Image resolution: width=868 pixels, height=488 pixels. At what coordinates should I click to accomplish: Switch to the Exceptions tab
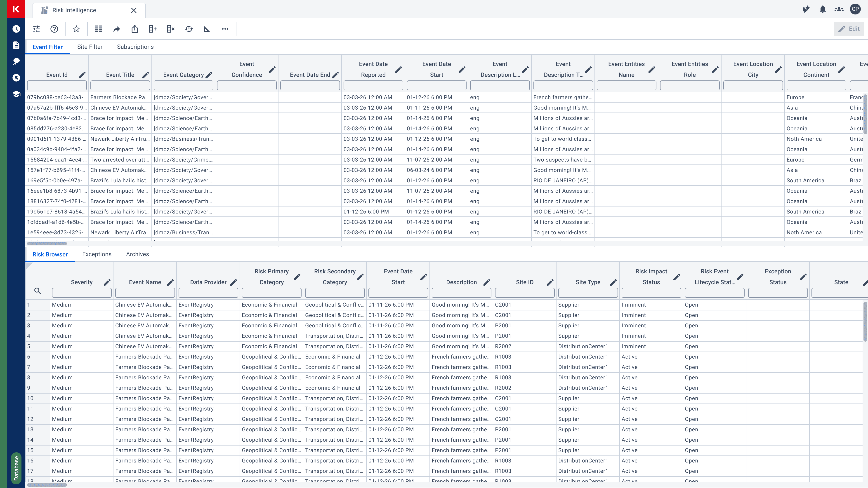(97, 254)
